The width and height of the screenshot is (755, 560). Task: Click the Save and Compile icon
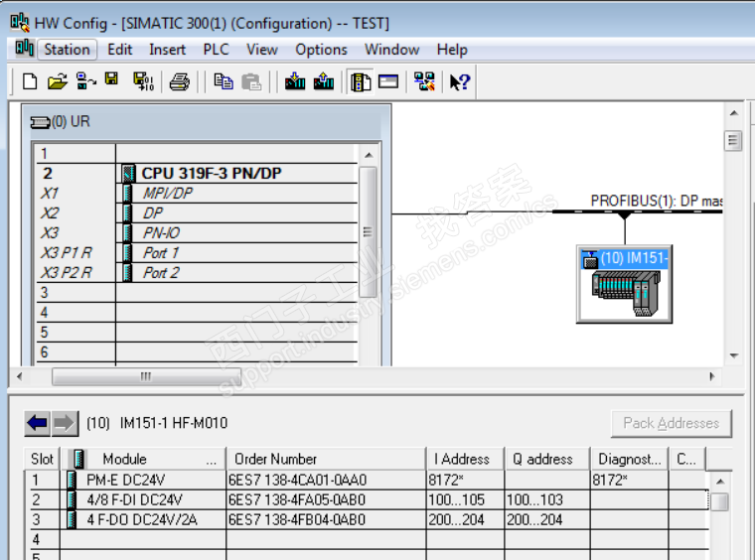coord(143,81)
